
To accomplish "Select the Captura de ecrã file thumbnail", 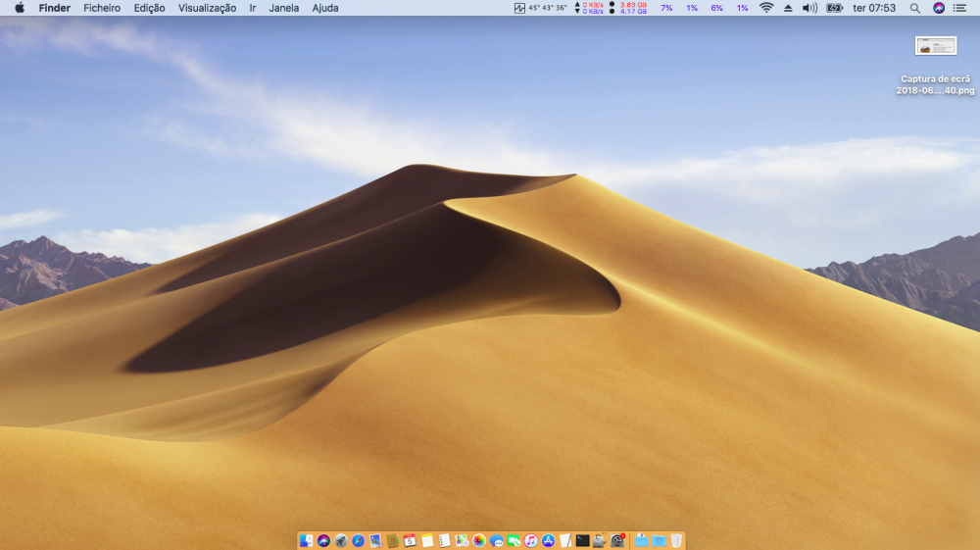I will tap(936, 46).
